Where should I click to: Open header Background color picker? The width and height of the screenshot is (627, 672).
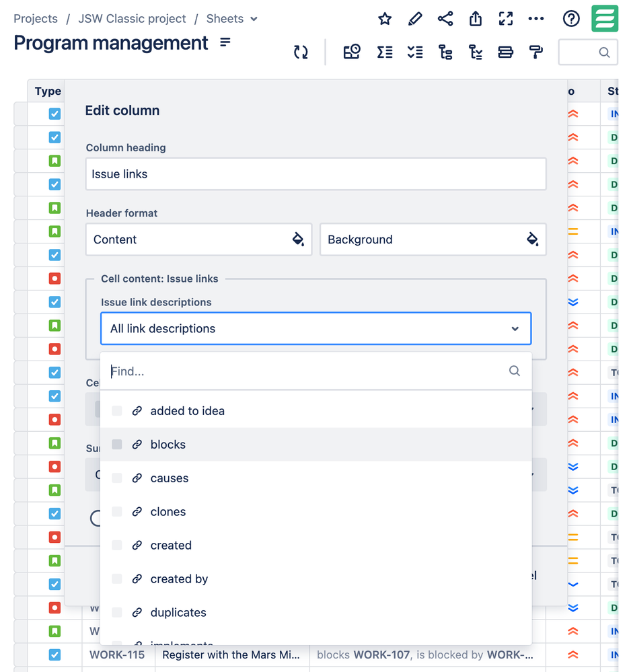point(433,239)
